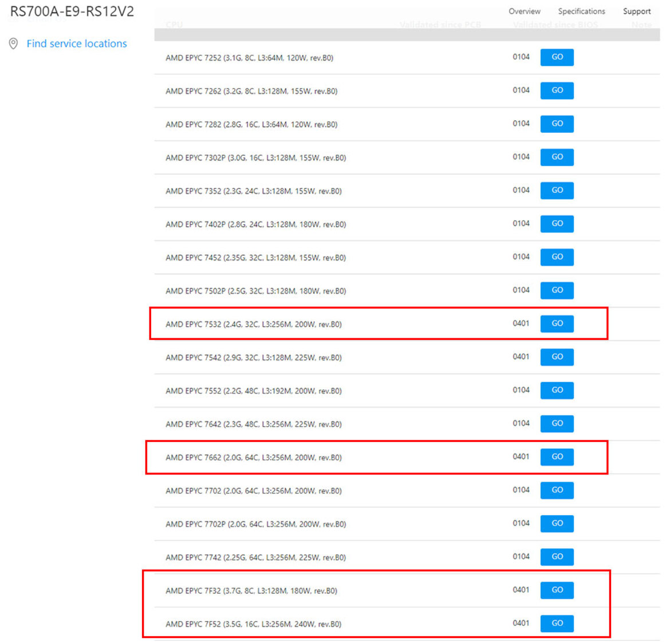Select BIOS value 0401 for EPYC 7662
Image resolution: width=670 pixels, height=644 pixels.
pos(521,456)
